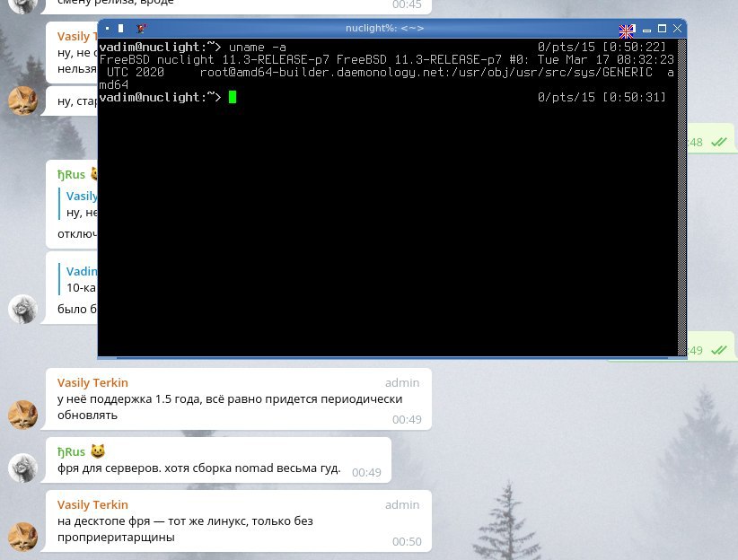
Task: Click the terminal title 'nuclight%: <~>'
Action: (384, 28)
